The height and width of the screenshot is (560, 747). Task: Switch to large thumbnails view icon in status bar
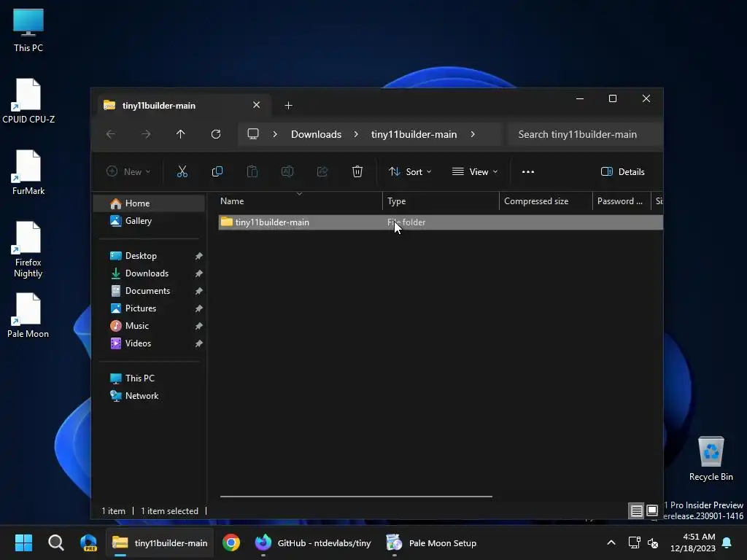tap(652, 511)
